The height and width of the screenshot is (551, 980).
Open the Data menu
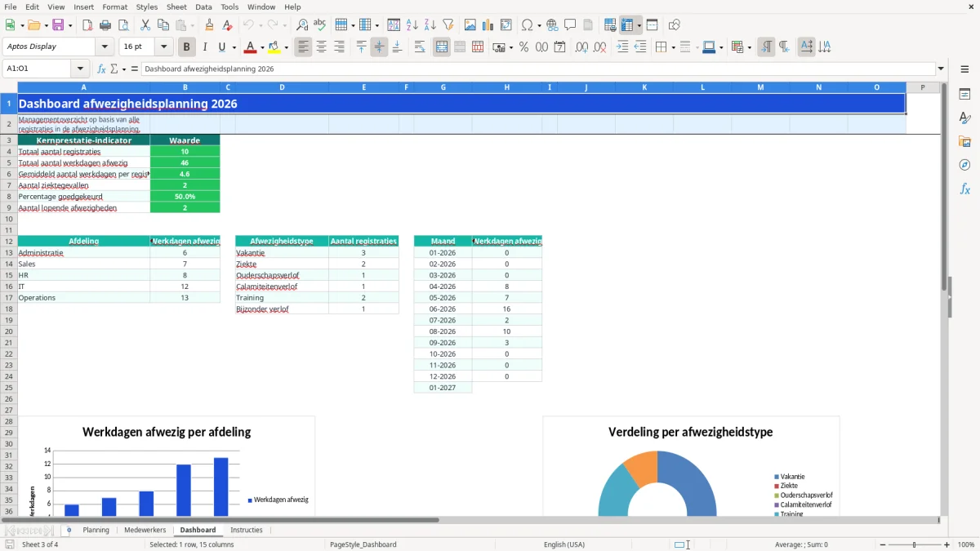[203, 7]
